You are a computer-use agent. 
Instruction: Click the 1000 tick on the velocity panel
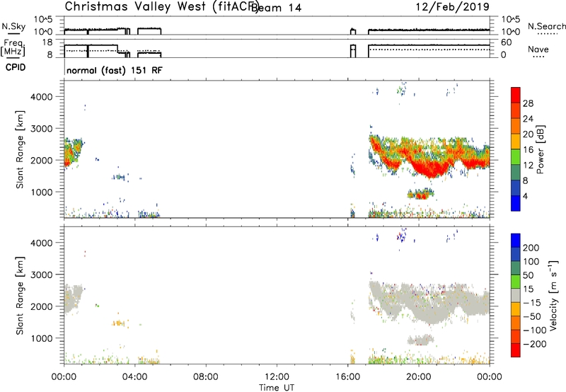click(42, 338)
